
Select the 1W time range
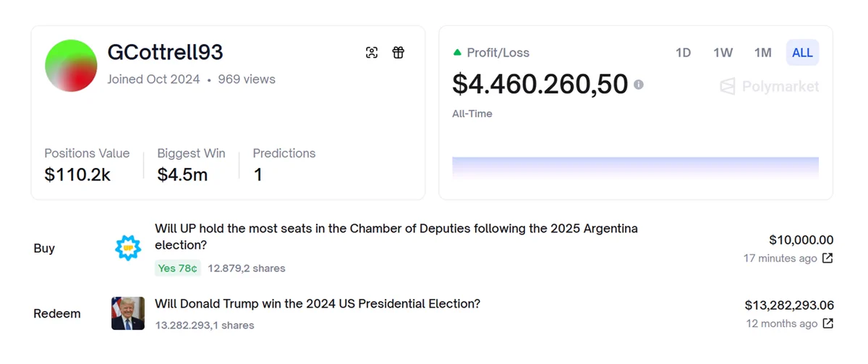(723, 53)
